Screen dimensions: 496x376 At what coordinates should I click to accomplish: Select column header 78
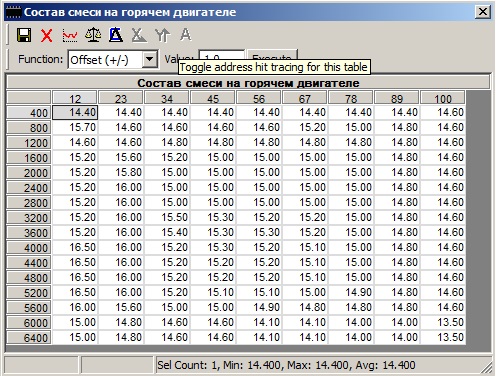pos(351,98)
